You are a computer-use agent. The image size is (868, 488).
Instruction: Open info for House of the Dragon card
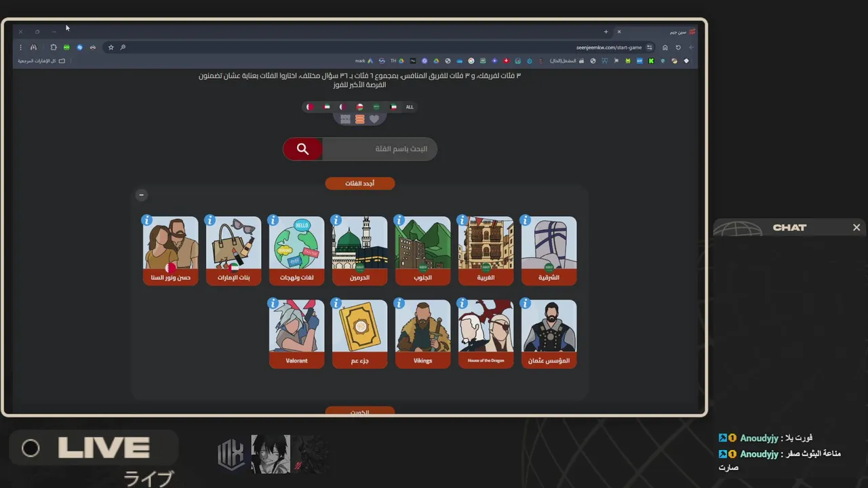point(462,304)
